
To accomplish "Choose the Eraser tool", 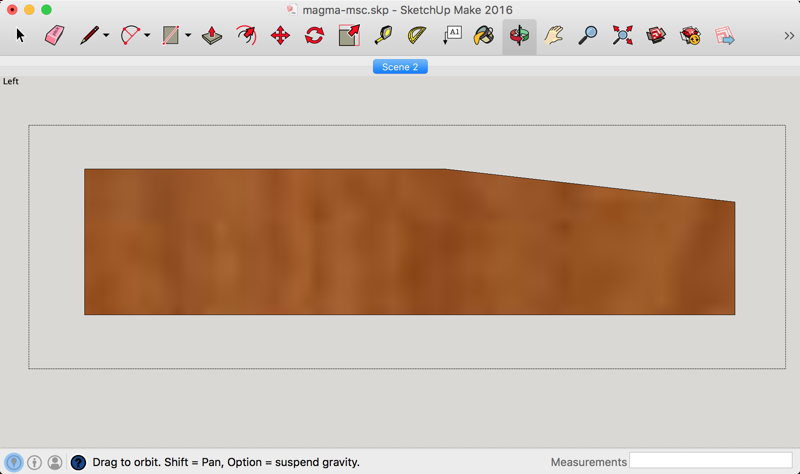I will 54,36.
